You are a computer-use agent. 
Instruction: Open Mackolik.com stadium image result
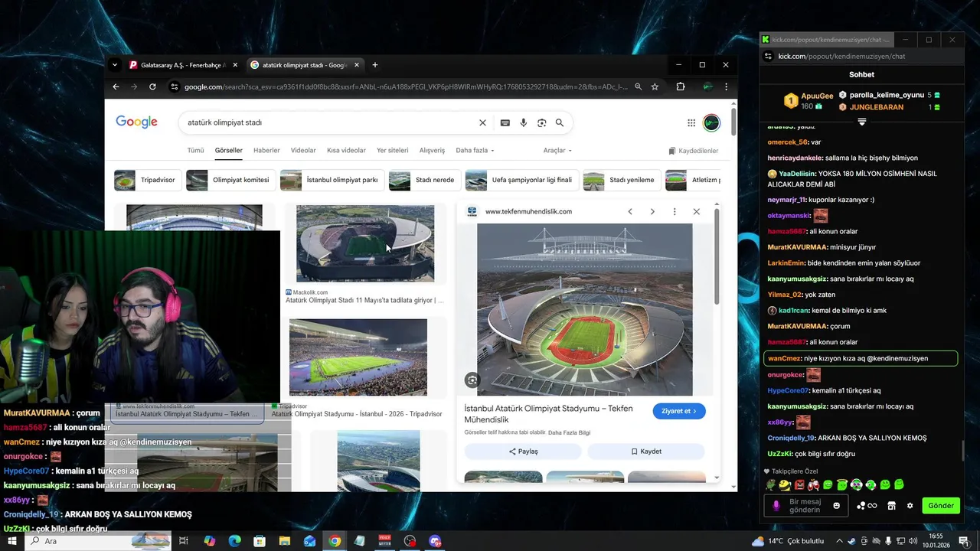(365, 243)
